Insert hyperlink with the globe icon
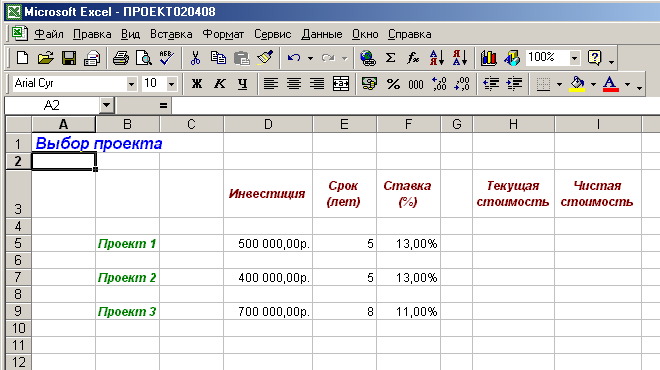This screenshot has height=370, width=660. point(367,58)
